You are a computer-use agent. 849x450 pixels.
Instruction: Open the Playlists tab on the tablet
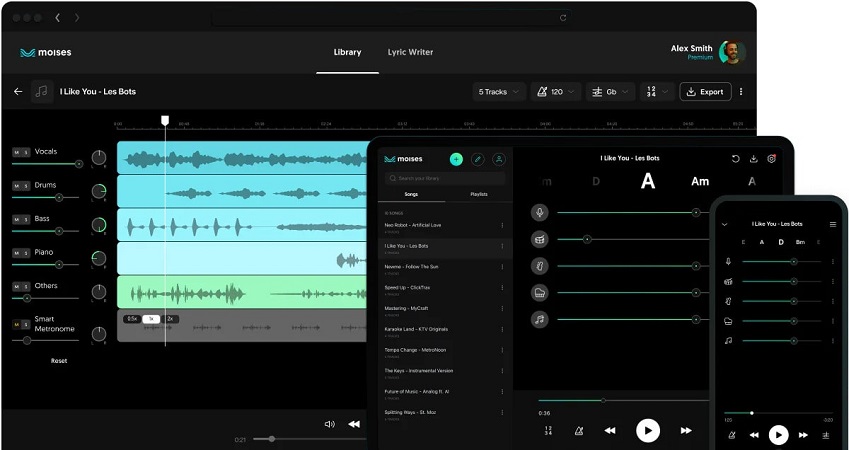tap(479, 194)
